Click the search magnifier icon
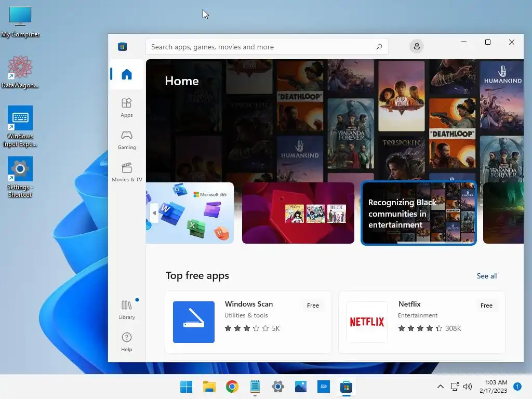Viewport: 532px width, 399px height. click(x=379, y=46)
